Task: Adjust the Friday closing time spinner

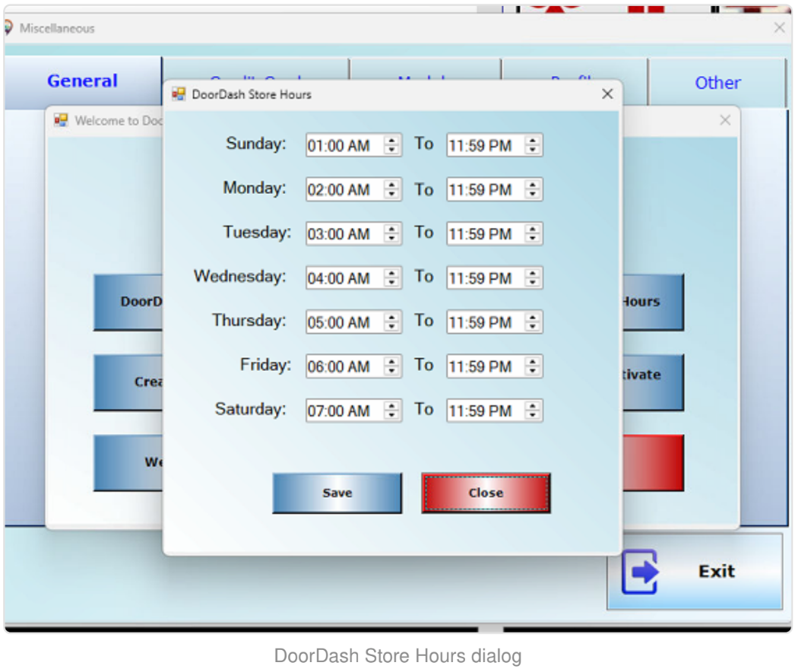Action: click(532, 366)
